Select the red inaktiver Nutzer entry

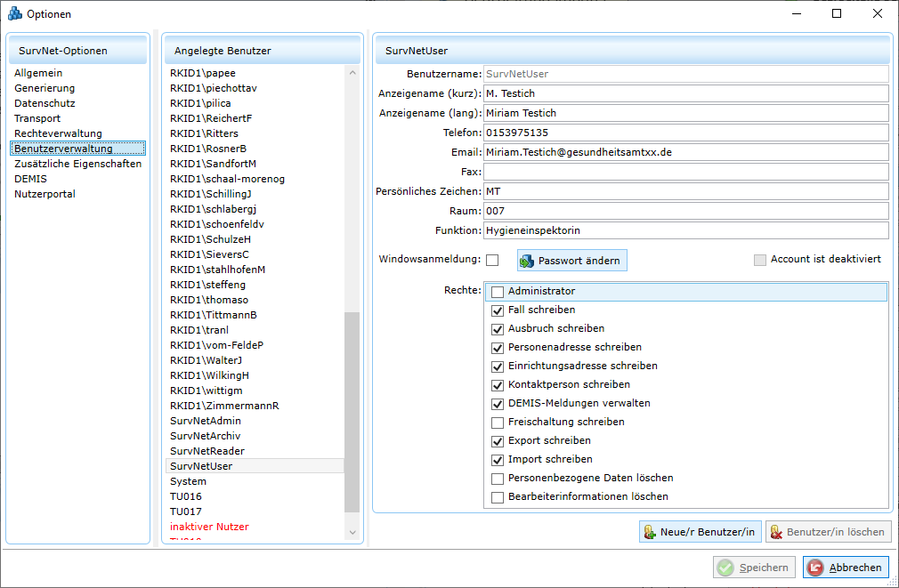click(209, 527)
